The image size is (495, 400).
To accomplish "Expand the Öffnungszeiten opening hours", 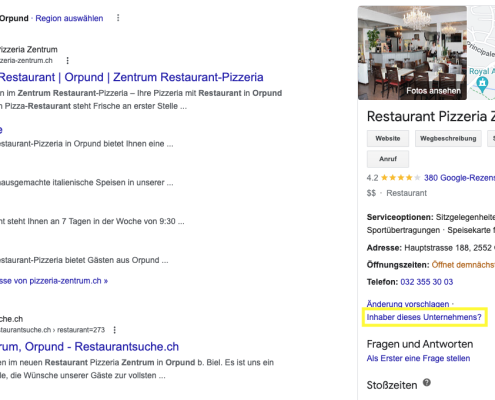I will pos(463,265).
